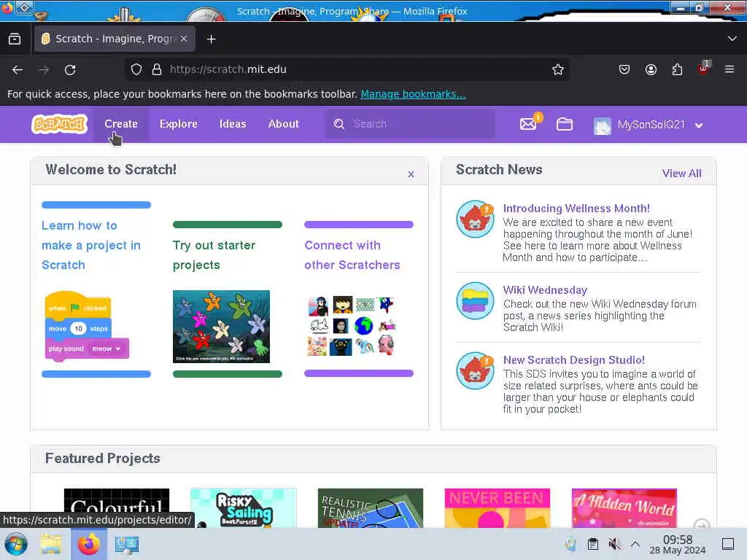The width and height of the screenshot is (747, 560).
Task: Close the Scratch browser tab
Action: tap(184, 39)
